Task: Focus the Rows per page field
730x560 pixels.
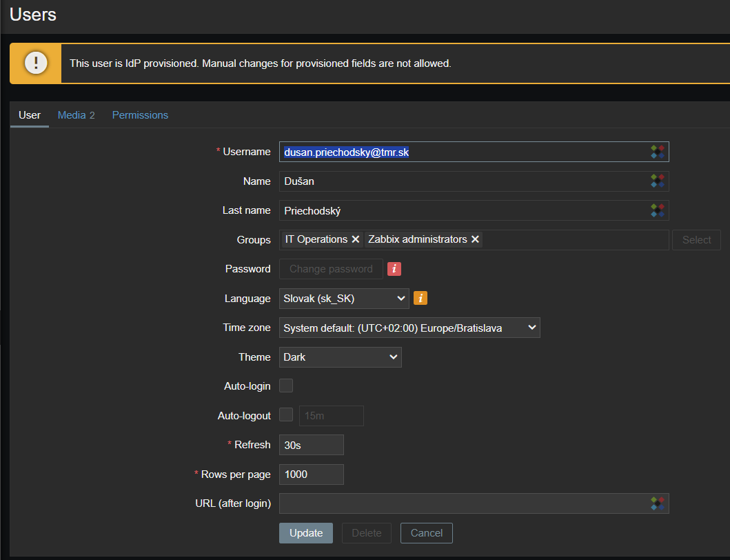Action: (x=311, y=474)
